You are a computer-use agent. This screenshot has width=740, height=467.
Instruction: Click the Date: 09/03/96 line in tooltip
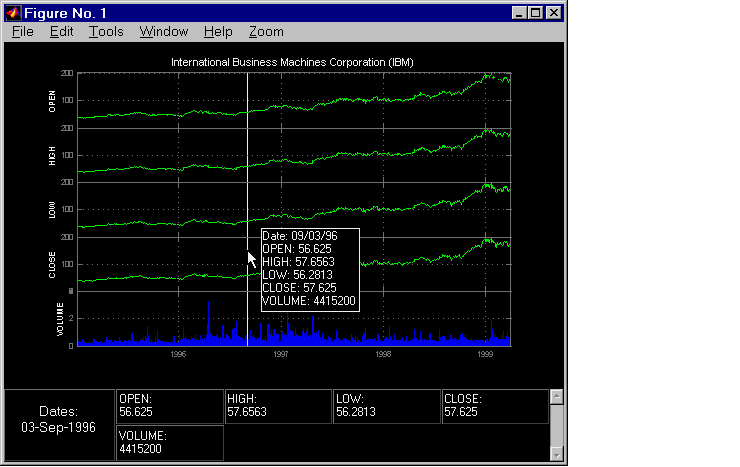pos(300,236)
